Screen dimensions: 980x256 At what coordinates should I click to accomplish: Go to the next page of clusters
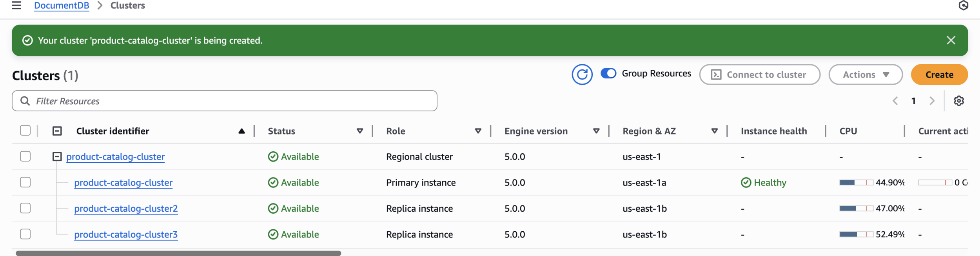click(932, 101)
